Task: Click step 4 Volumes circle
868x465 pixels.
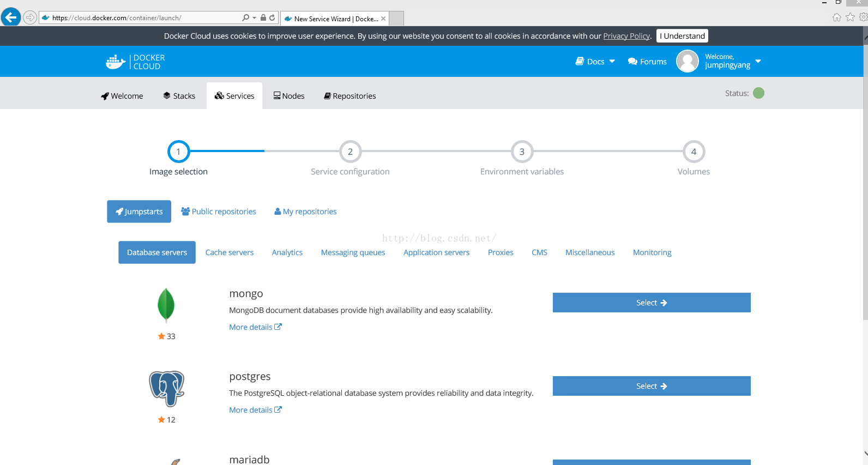Action: pyautogui.click(x=694, y=152)
